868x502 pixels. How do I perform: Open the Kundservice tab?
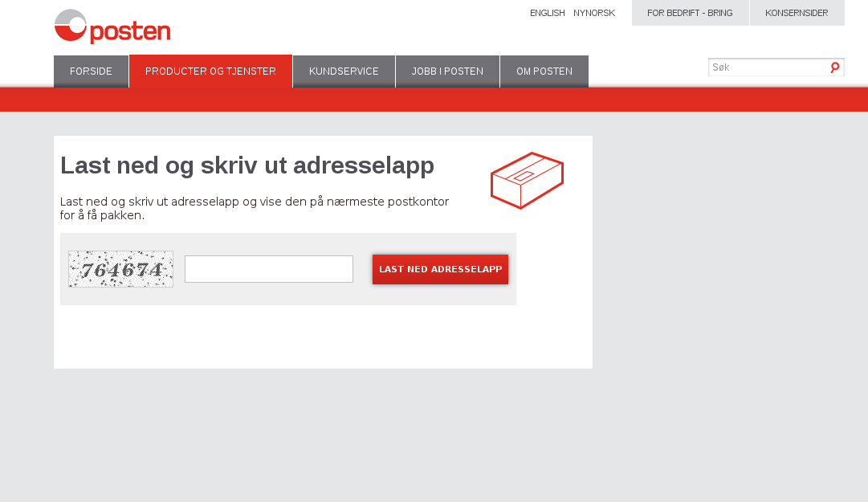[344, 71]
